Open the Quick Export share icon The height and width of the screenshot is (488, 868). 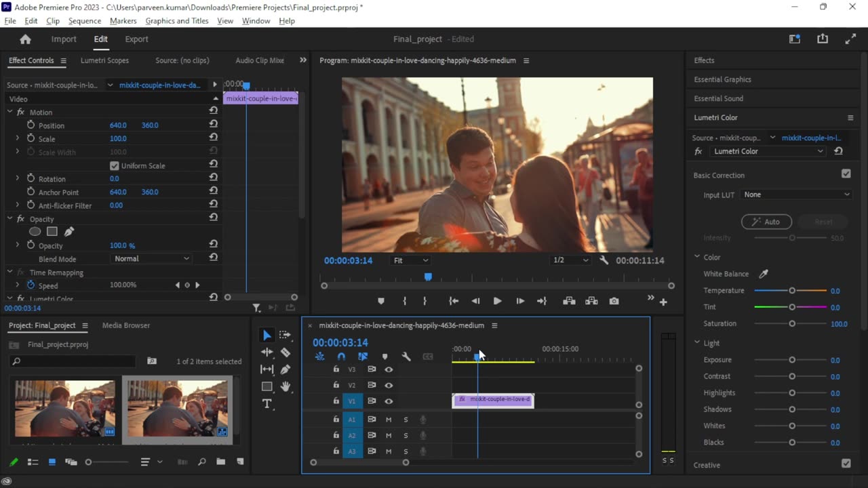823,39
